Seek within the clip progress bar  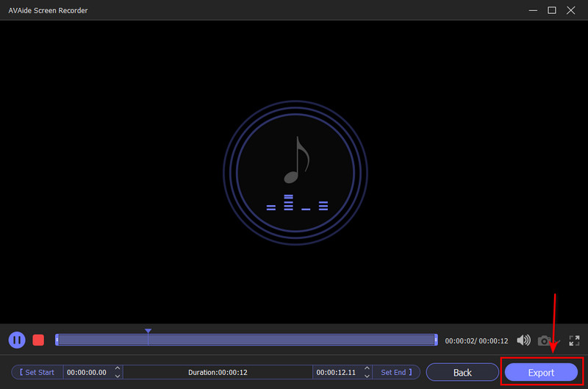pyautogui.click(x=246, y=340)
